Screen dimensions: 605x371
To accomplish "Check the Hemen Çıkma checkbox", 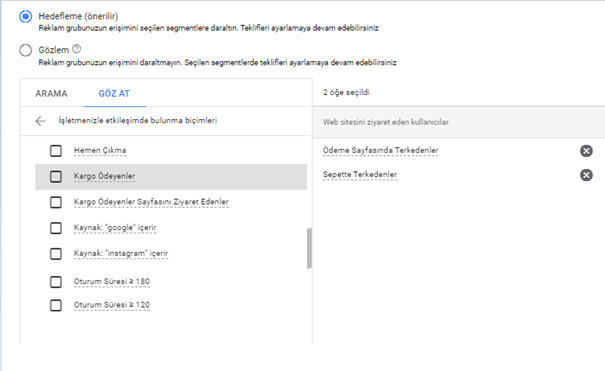I will pyautogui.click(x=56, y=151).
